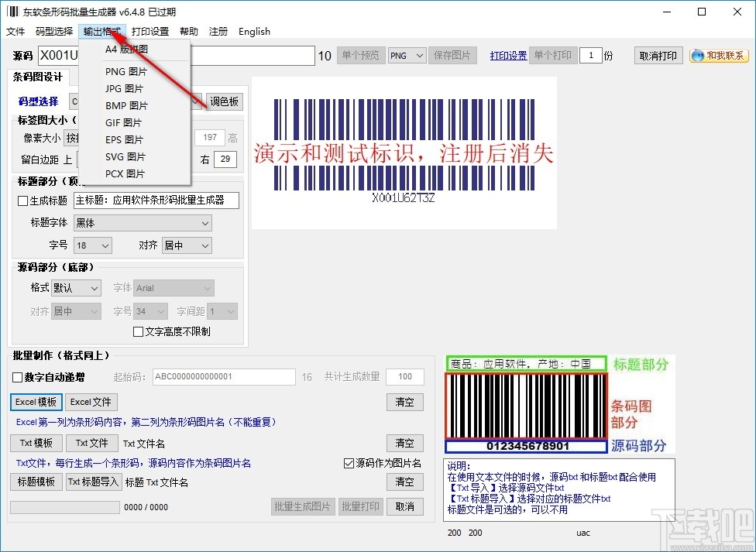The image size is (756, 552).
Task: Click the Excel 文件 button
Action: click(x=91, y=402)
